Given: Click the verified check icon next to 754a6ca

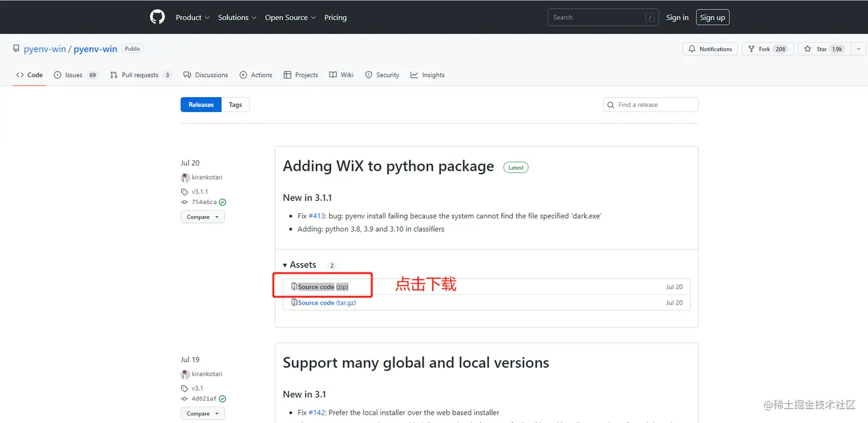Looking at the screenshot, I should (x=223, y=202).
